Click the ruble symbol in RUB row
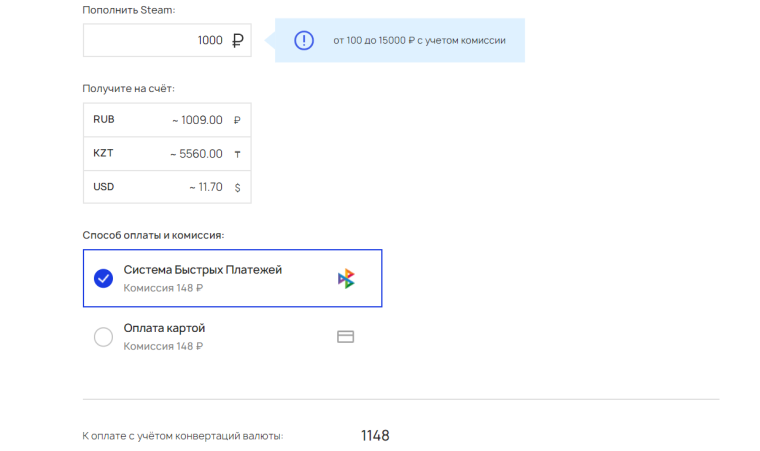 pyautogui.click(x=237, y=120)
